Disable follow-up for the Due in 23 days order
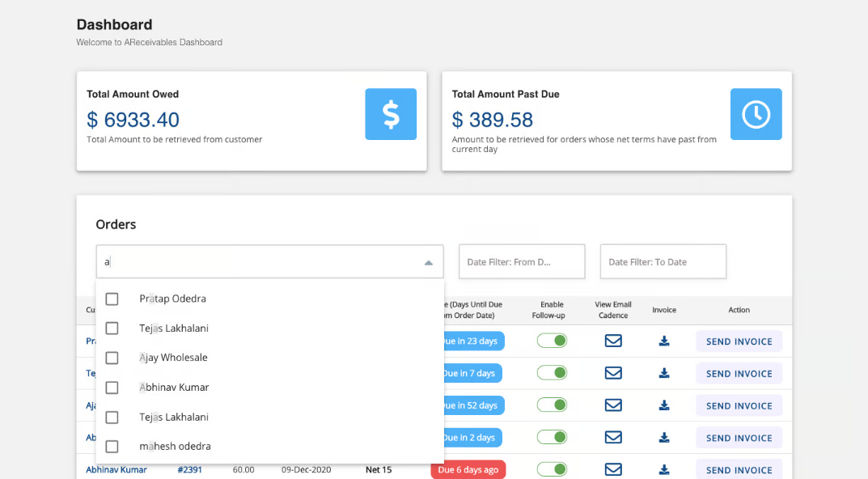The width and height of the screenshot is (868, 479). tap(552, 341)
